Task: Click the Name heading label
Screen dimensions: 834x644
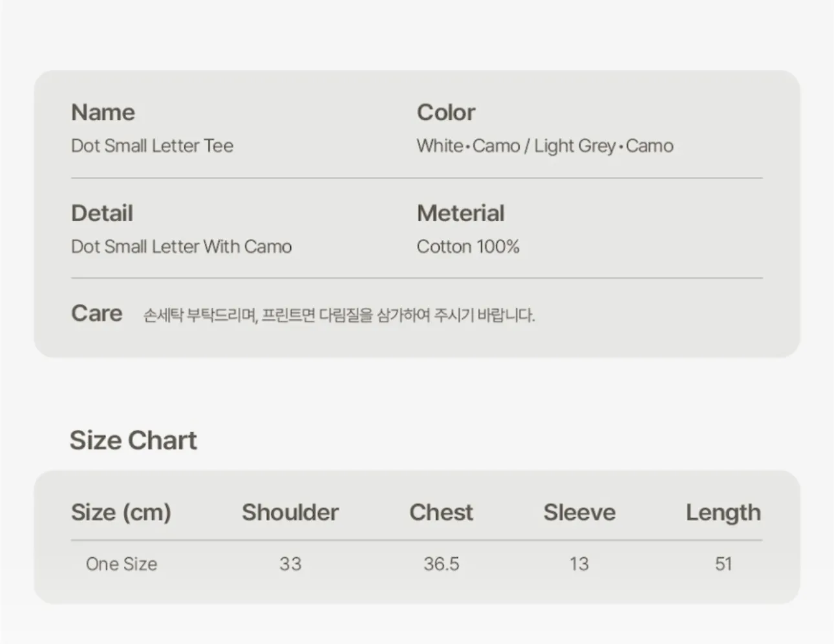Action: click(103, 113)
